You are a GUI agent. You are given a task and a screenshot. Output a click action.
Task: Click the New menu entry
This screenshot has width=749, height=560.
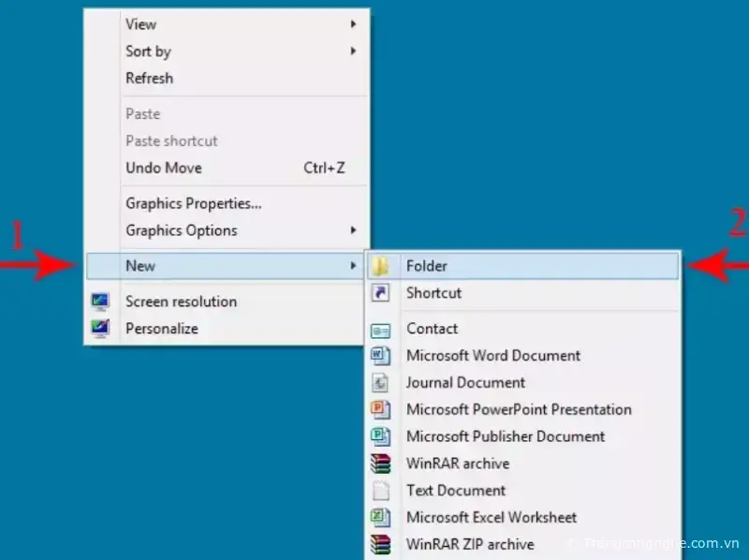pyautogui.click(x=140, y=266)
